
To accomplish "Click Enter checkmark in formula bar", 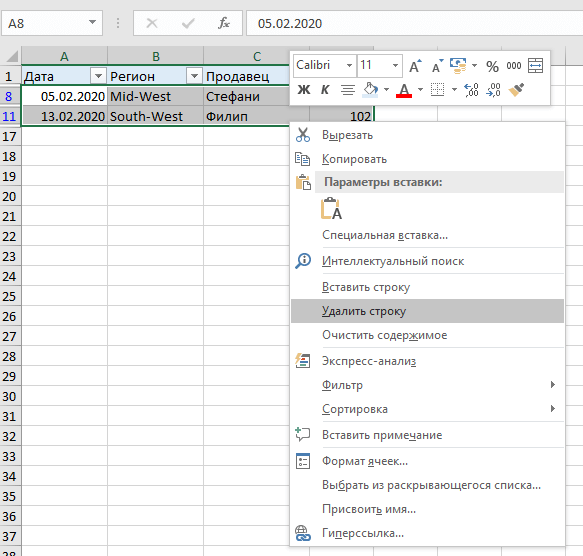I will point(188,23).
